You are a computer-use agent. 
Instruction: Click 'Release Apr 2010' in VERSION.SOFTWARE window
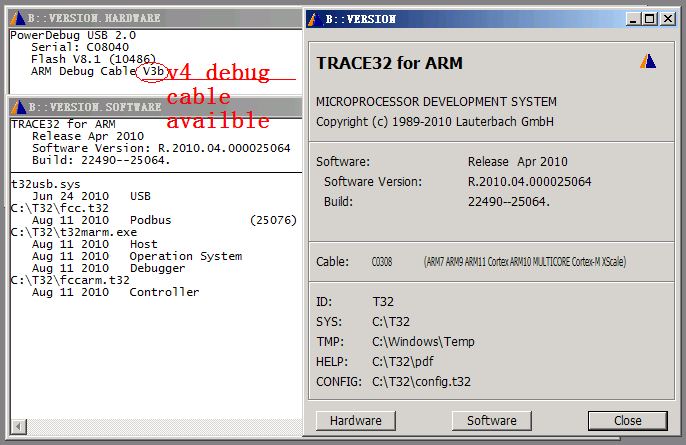coord(88,136)
